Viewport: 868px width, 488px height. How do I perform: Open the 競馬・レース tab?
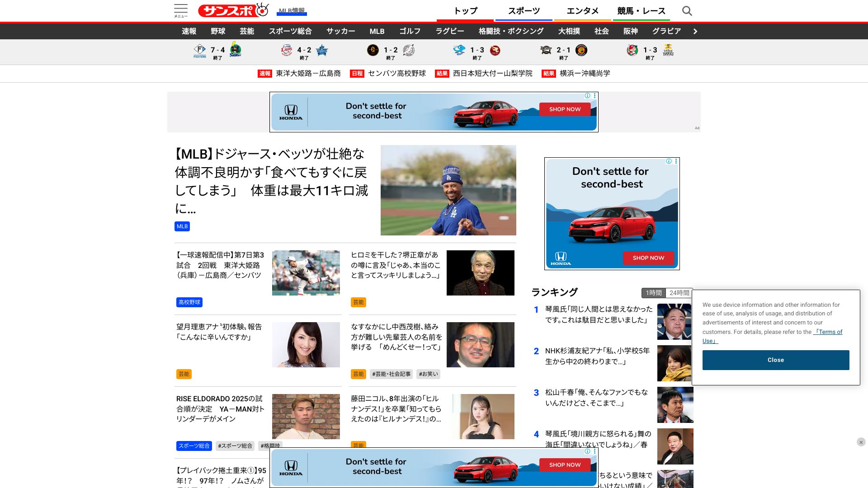641,11
